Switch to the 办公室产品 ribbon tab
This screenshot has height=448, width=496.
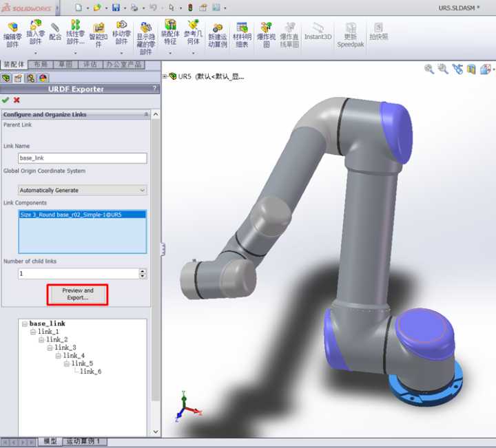124,65
